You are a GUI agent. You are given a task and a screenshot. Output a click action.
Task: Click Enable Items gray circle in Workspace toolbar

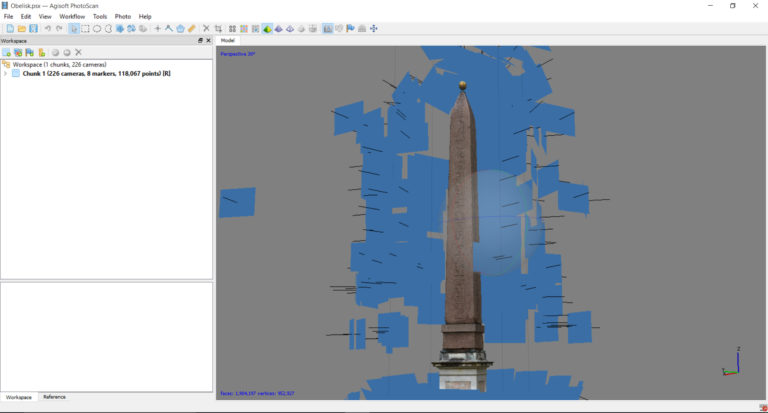(x=55, y=52)
